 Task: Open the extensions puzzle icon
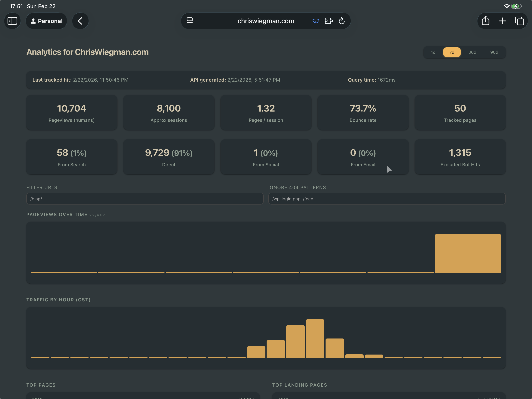pyautogui.click(x=329, y=21)
